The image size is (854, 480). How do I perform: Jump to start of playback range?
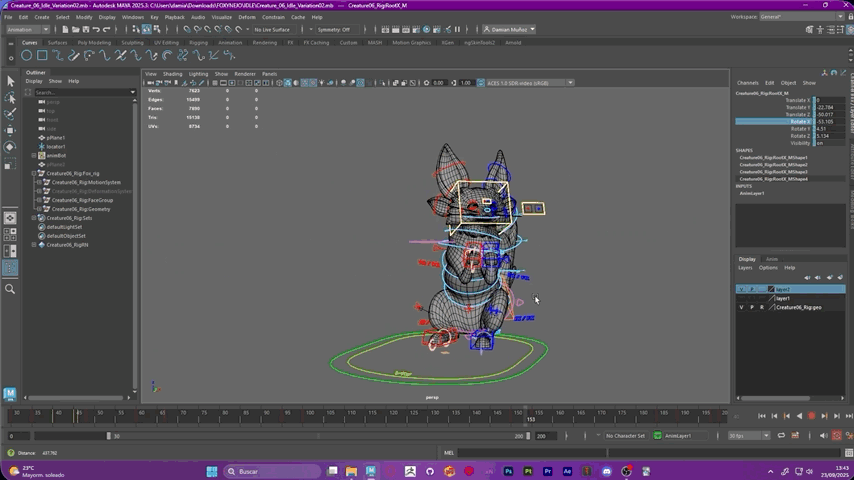click(761, 416)
